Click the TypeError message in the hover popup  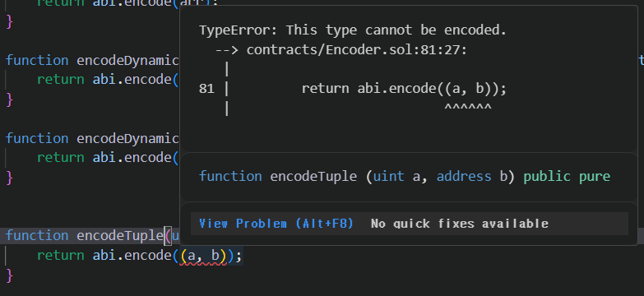(353, 30)
